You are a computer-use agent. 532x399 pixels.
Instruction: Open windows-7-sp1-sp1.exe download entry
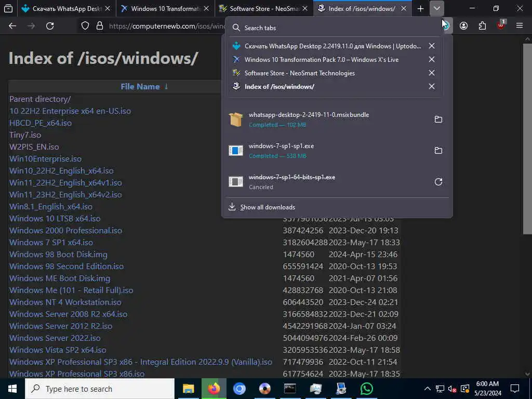(328, 151)
